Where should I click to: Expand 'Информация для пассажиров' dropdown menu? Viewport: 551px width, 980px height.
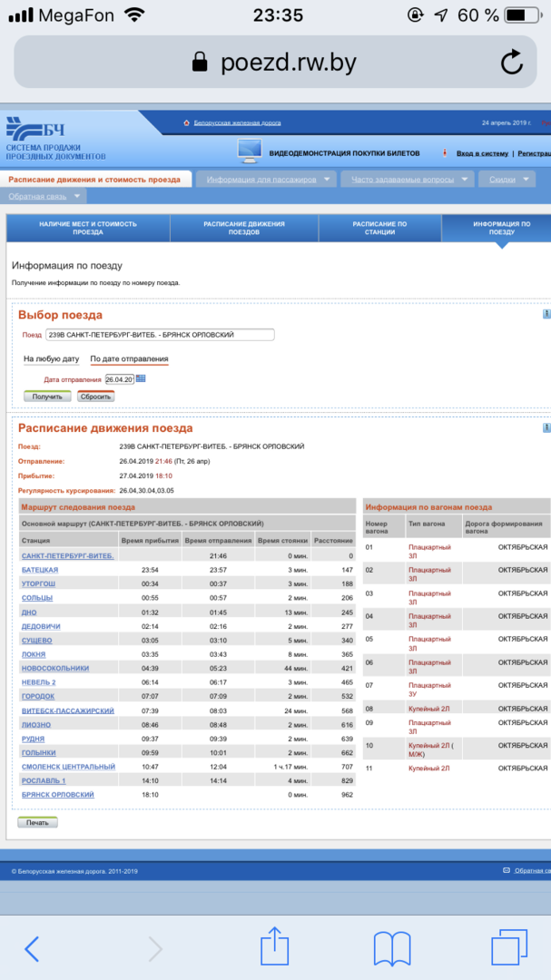[266, 180]
